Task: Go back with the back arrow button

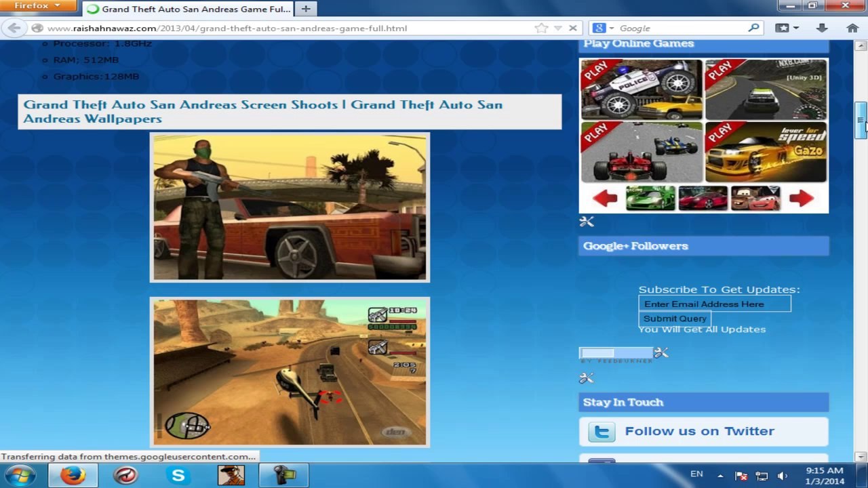Action: pos(14,28)
